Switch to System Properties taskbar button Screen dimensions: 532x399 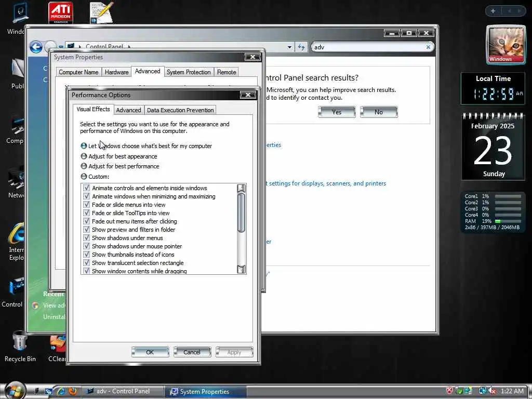206,392
